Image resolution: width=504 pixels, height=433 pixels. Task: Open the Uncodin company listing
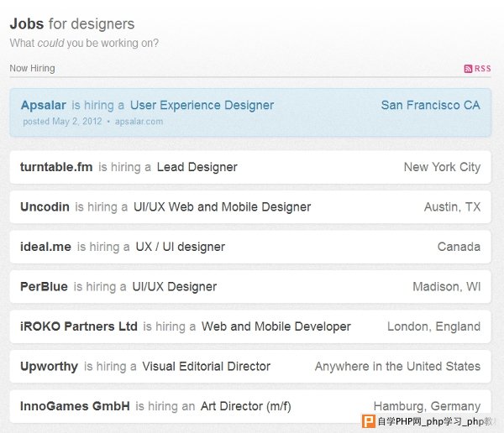click(x=45, y=207)
